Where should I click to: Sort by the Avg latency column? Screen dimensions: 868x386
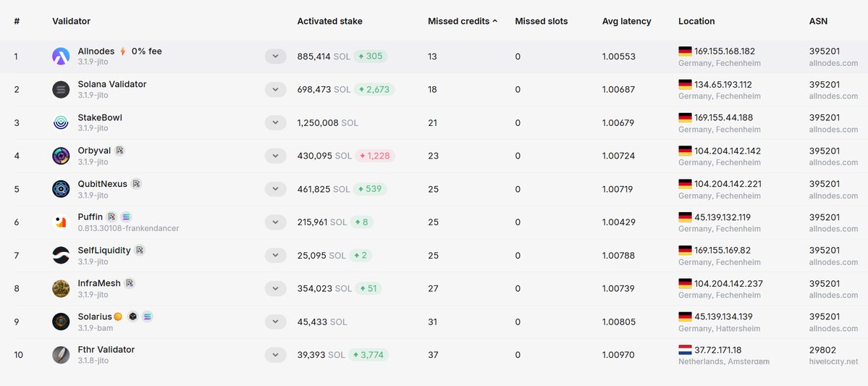(x=627, y=21)
